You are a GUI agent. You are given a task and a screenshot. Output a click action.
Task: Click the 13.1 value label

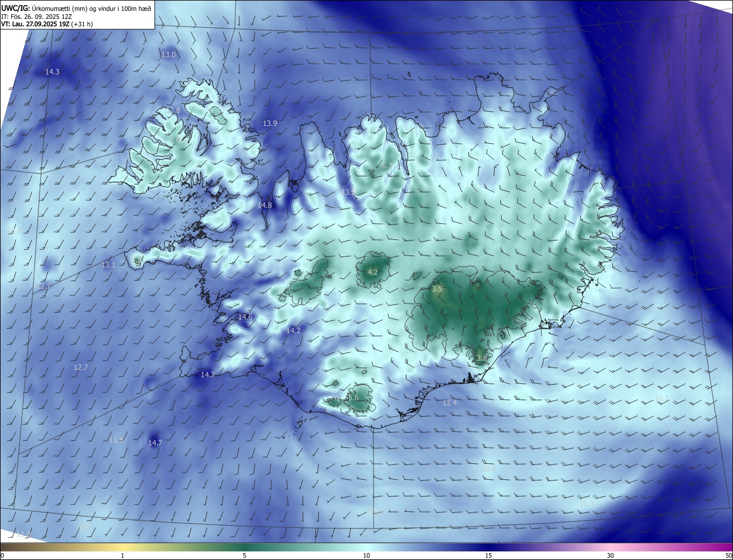pos(108,265)
